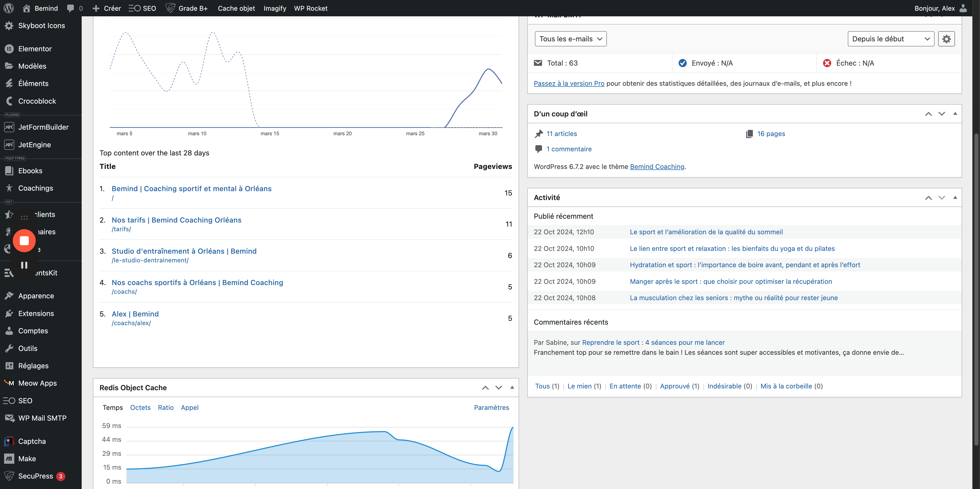Open post about qualité du sommeil
The width and height of the screenshot is (980, 489).
click(706, 232)
